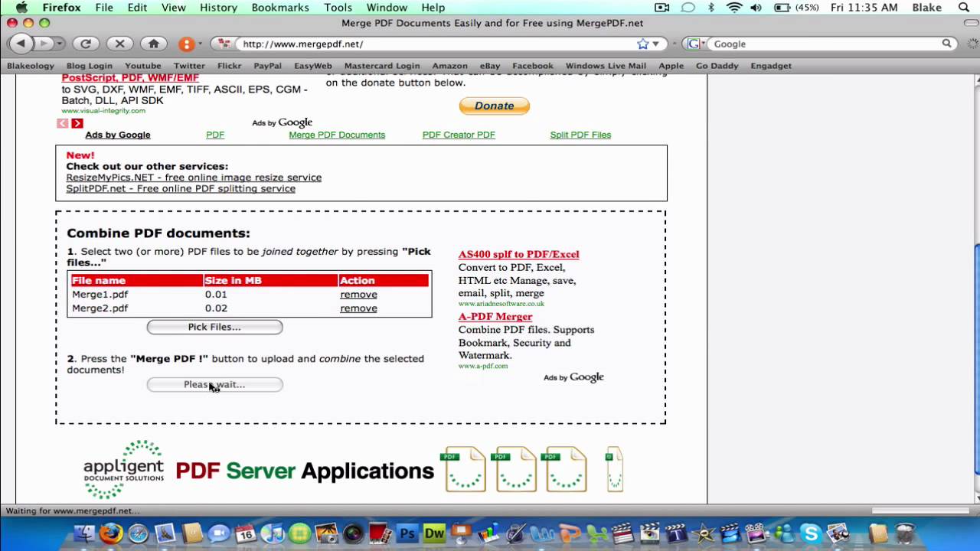Open Finder from the Dock

(x=85, y=533)
